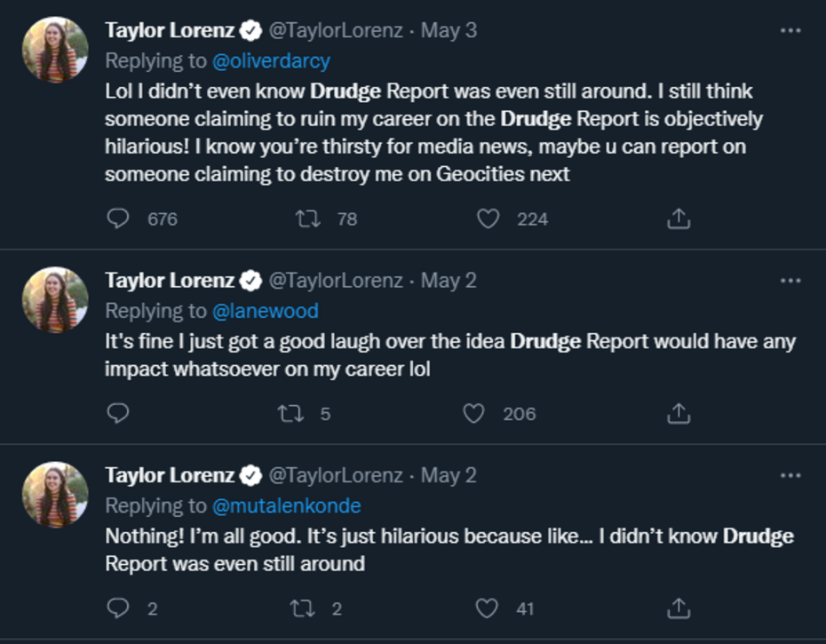
Task: Open more options on the @lanewood reply
Action: point(790,281)
